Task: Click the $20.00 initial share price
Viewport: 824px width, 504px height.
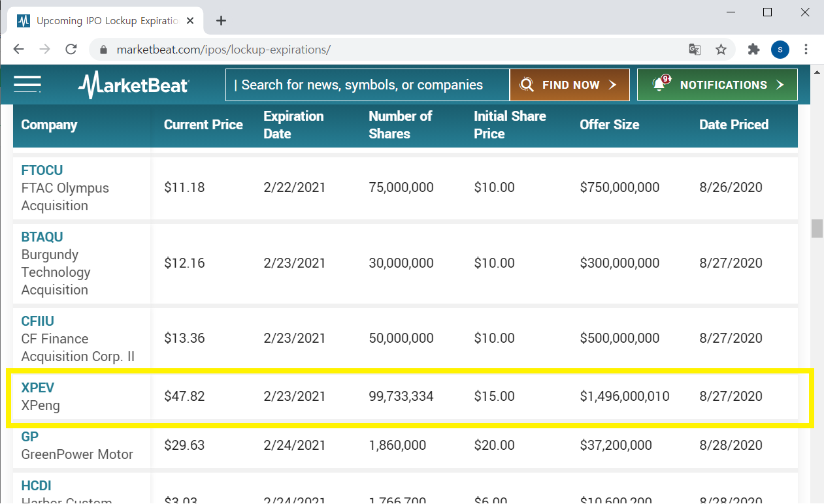Action: [494, 446]
